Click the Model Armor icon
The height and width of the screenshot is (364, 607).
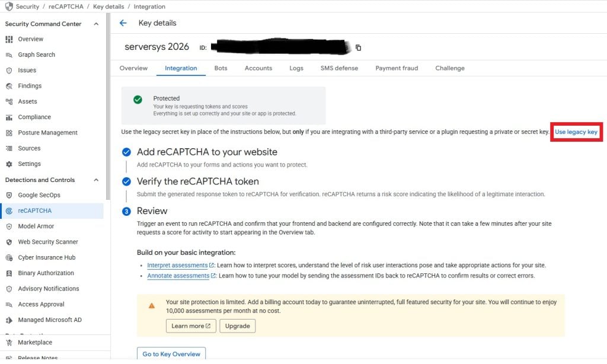(9, 226)
